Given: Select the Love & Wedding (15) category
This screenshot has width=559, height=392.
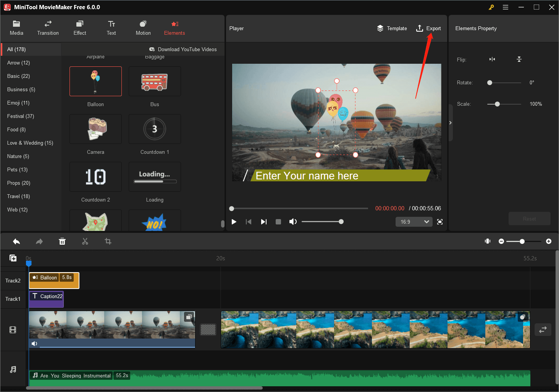Looking at the screenshot, I should [x=31, y=143].
